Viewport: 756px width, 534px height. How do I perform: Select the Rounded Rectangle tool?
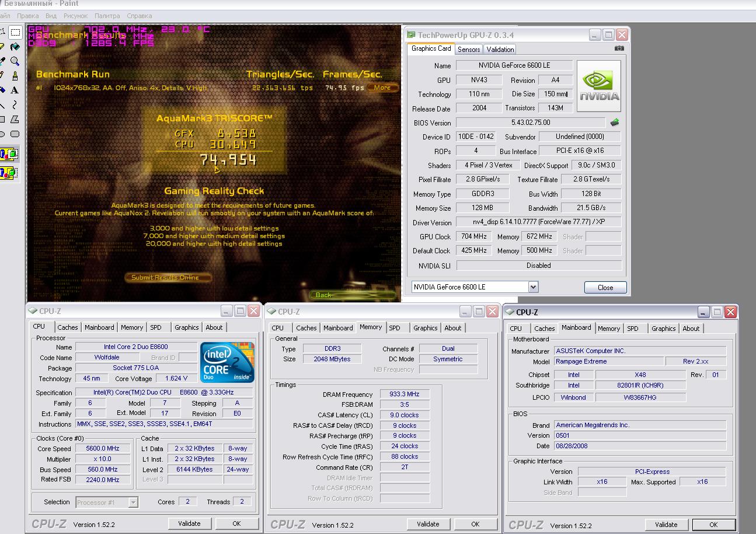tap(15, 134)
